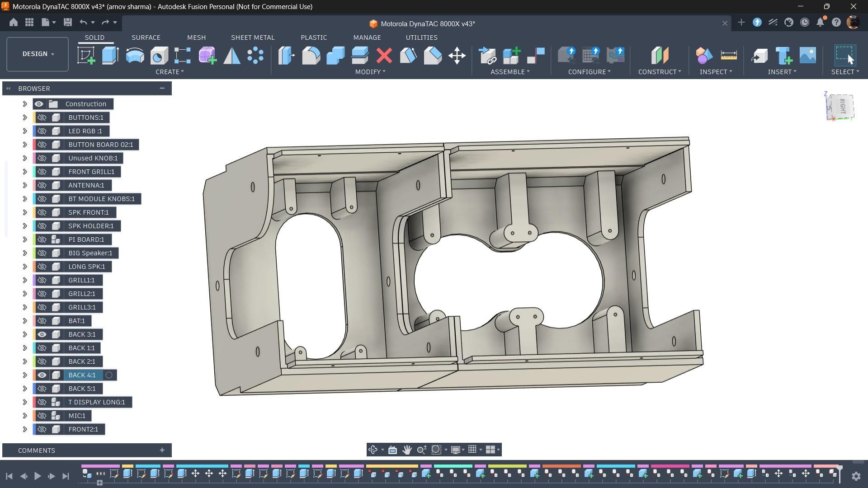Expand the FRONT2:1 component
Screen dimensions: 868x488
pyautogui.click(x=25, y=429)
